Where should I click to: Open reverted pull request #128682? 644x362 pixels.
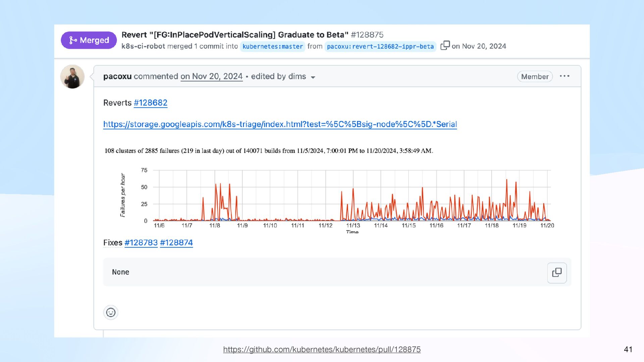[x=151, y=103]
